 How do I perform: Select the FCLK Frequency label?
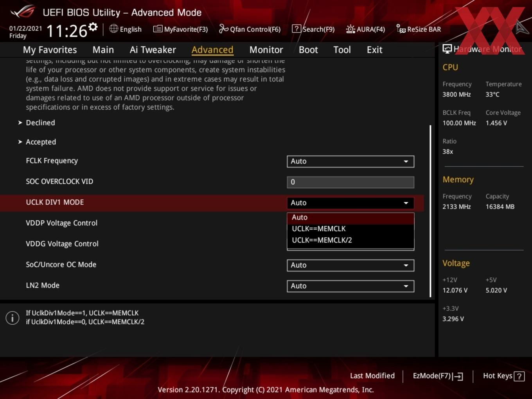pos(52,161)
